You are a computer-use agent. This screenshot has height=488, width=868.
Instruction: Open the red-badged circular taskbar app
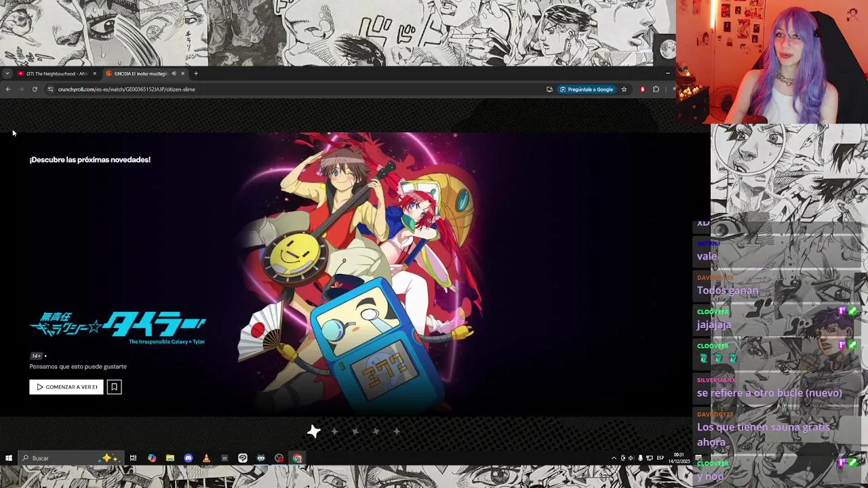pos(279,458)
